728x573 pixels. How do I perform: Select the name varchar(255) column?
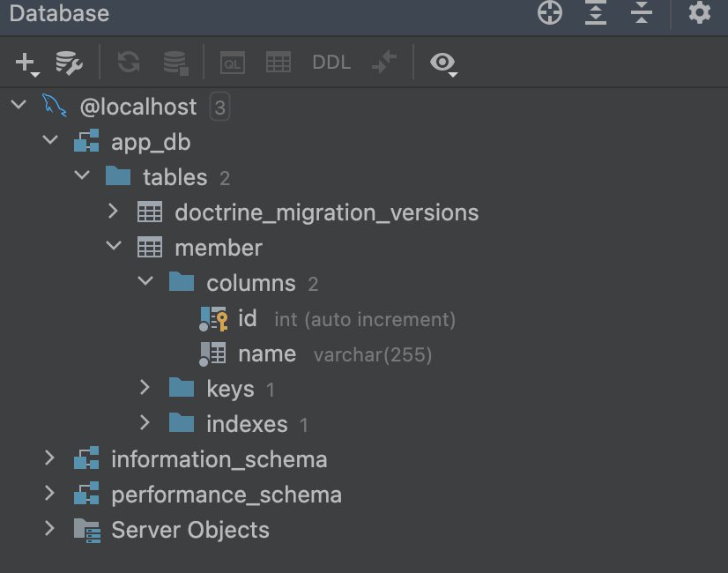(266, 353)
